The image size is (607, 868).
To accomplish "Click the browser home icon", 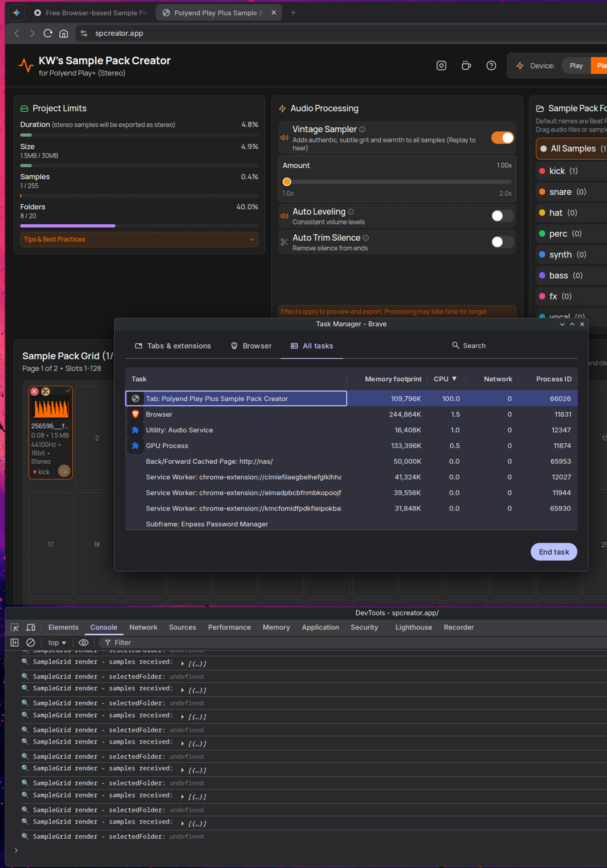I will click(x=64, y=33).
